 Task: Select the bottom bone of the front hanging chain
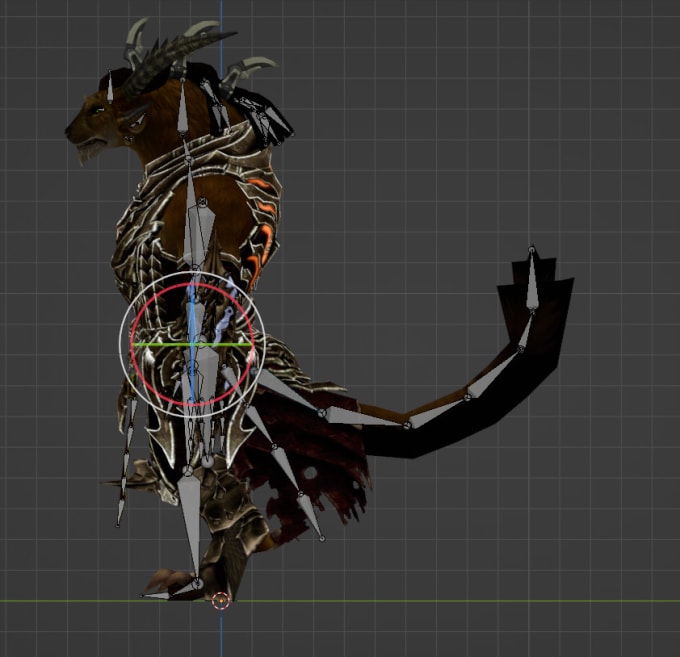(120, 511)
